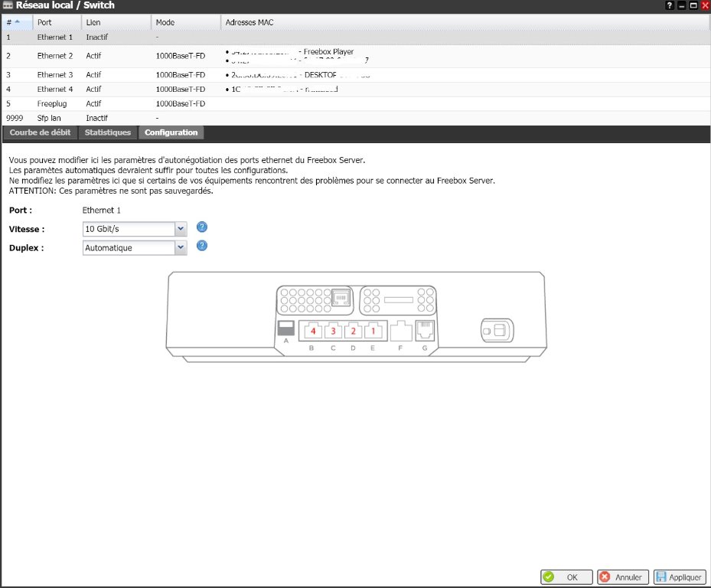This screenshot has height=588, width=711.
Task: Open the Duplex mode dropdown
Action: [x=181, y=247]
